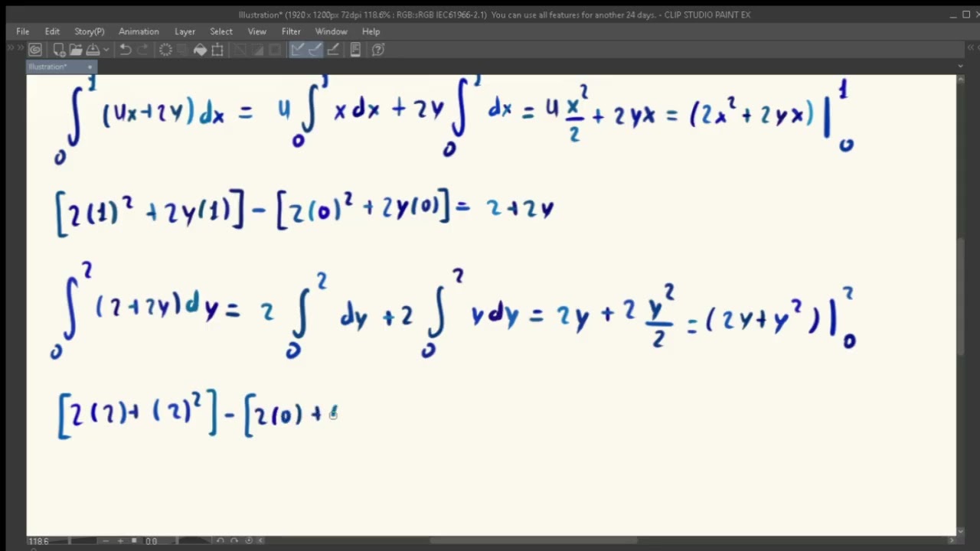Reset canvas rotation icon in status bar
This screenshot has width=980, height=551.
pos(249,541)
